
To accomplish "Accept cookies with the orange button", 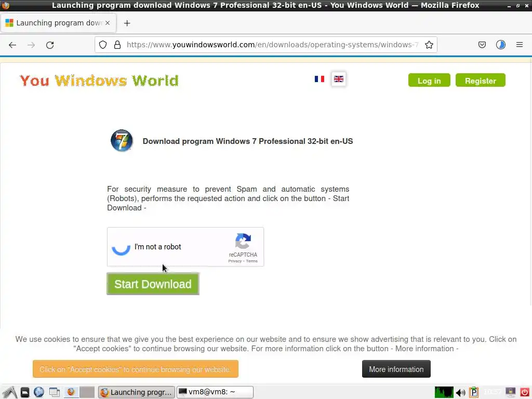I will pos(136,369).
